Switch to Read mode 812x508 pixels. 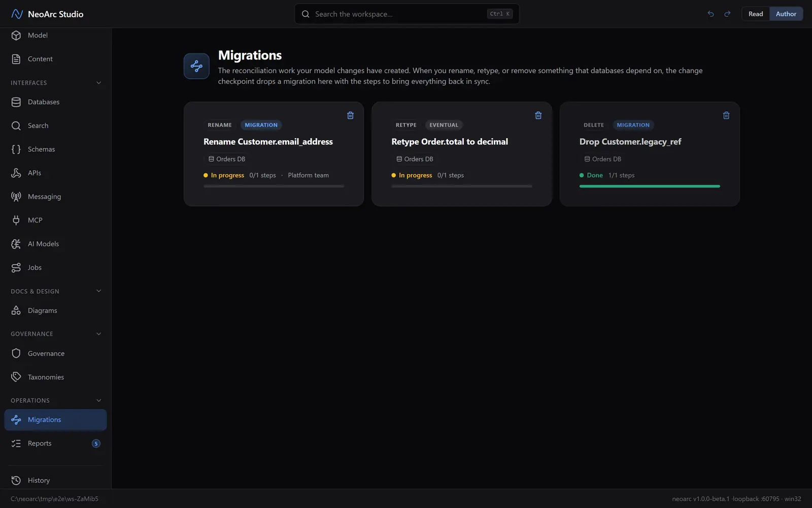coord(756,14)
